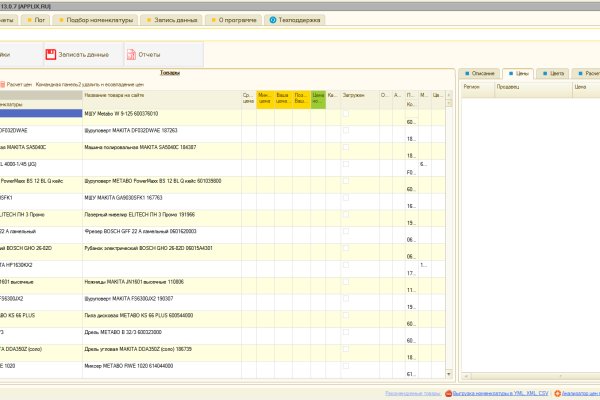Click the table scroll-up arrow at top

point(449,96)
